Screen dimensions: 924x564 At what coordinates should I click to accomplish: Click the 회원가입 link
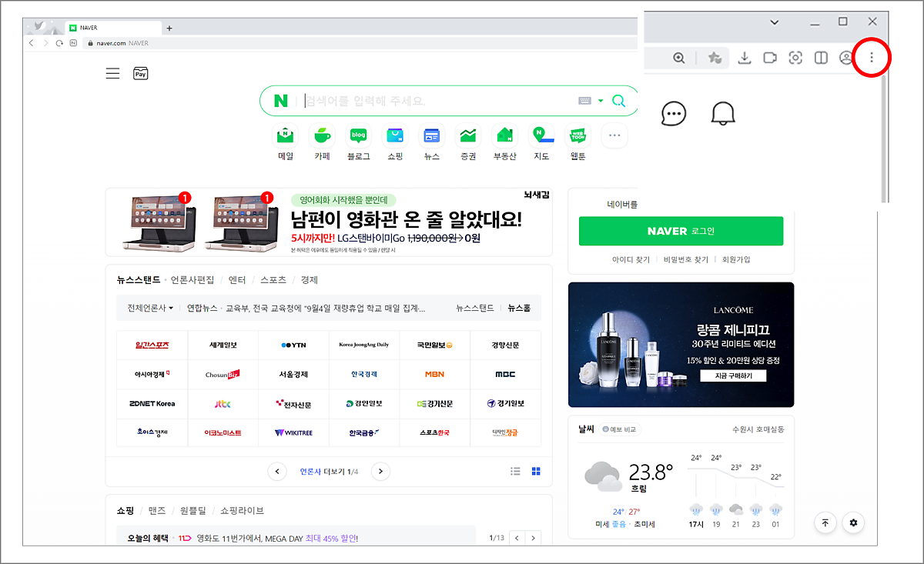pyautogui.click(x=737, y=260)
